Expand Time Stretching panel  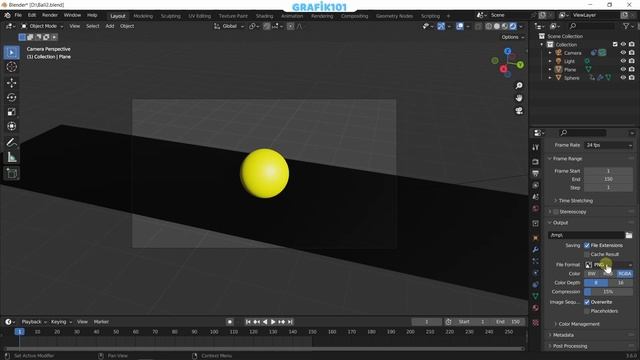click(576, 201)
